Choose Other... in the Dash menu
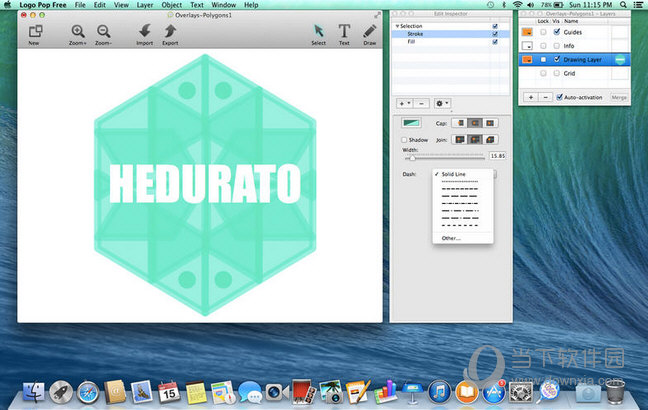Image resolution: width=648 pixels, height=410 pixels. coord(463,238)
